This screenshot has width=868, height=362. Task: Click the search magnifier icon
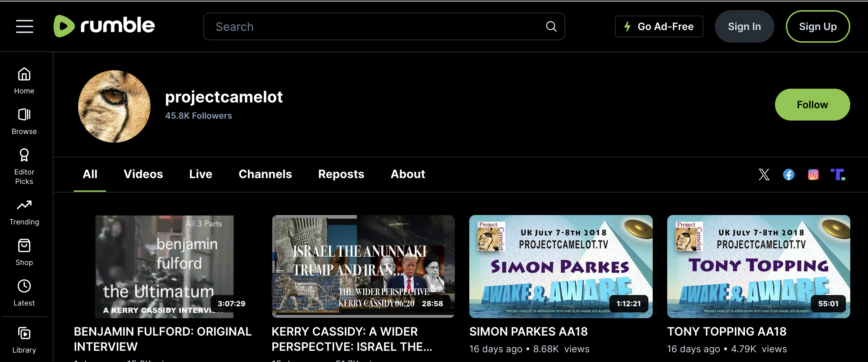pos(551,26)
